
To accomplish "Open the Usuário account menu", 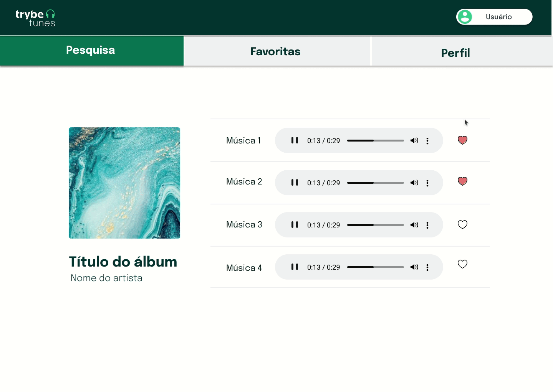I will click(498, 16).
